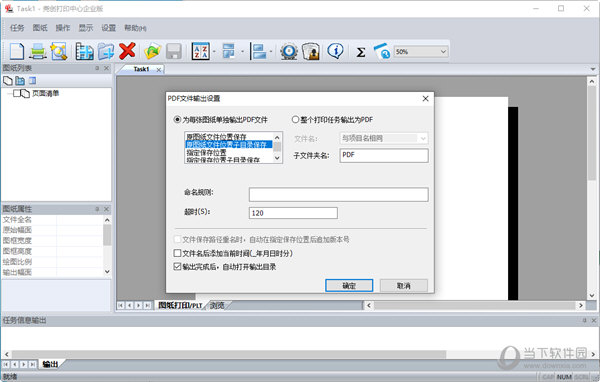Switch to the Task1 tab

point(141,69)
